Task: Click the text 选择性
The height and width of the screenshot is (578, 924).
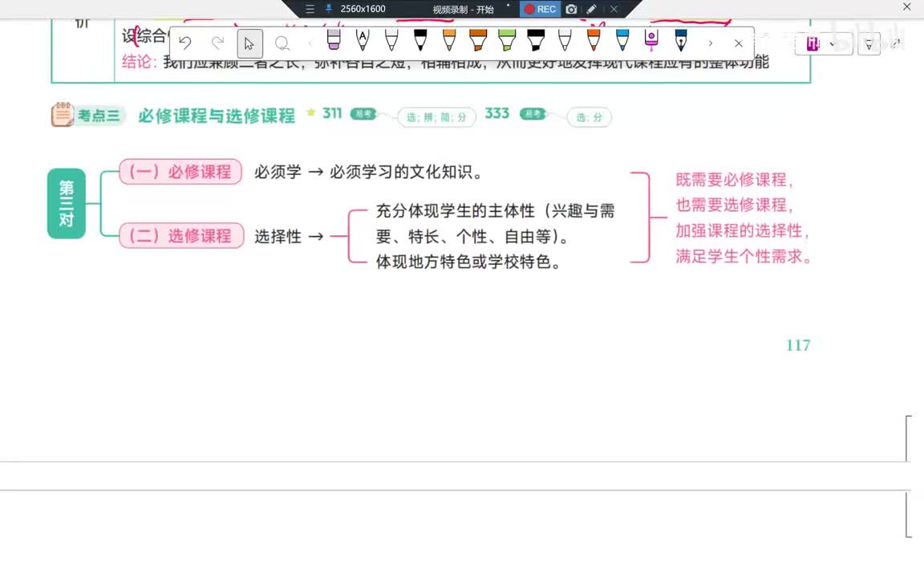Action: [x=278, y=237]
